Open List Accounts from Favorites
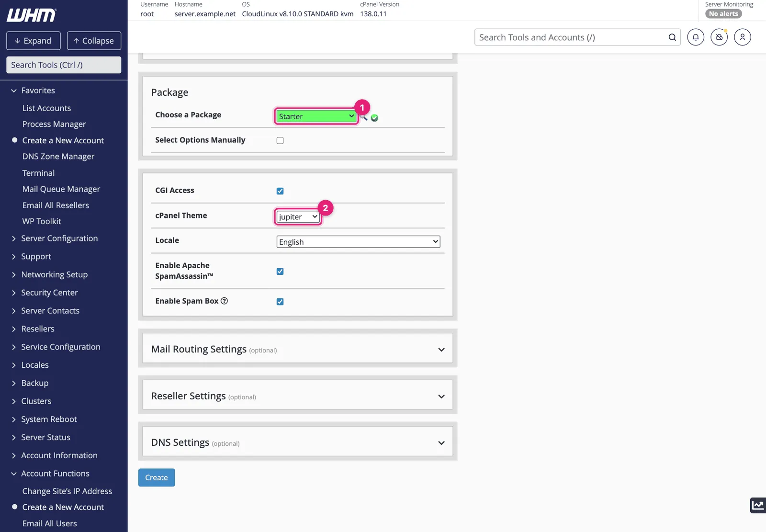 tap(46, 108)
